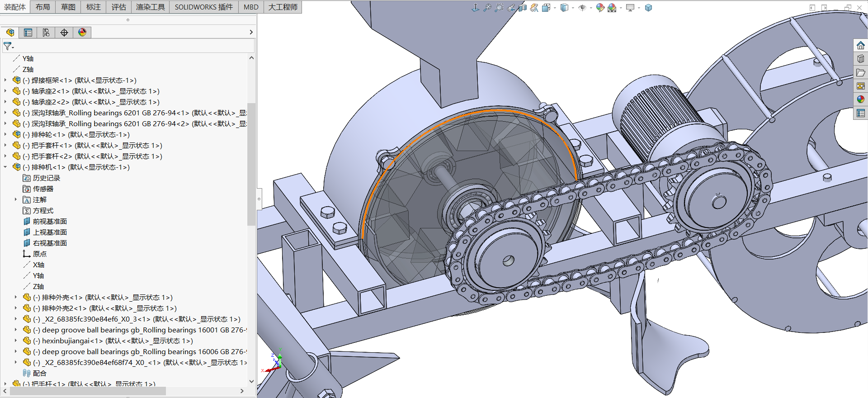The height and width of the screenshot is (398, 868).
Task: Click the tree filter funnel icon
Action: (x=8, y=46)
